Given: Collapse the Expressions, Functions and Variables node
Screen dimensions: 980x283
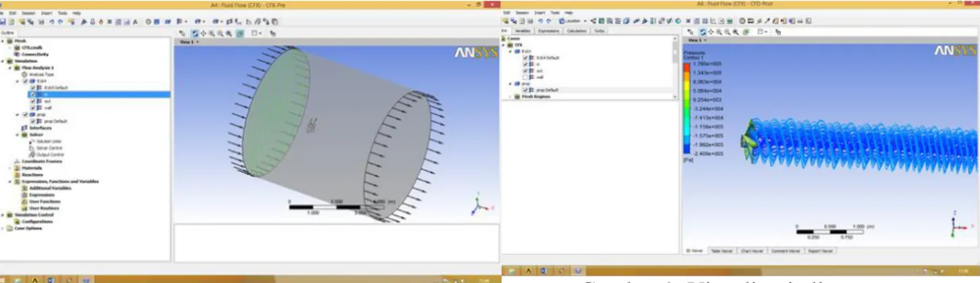Looking at the screenshot, I should click(9, 182).
